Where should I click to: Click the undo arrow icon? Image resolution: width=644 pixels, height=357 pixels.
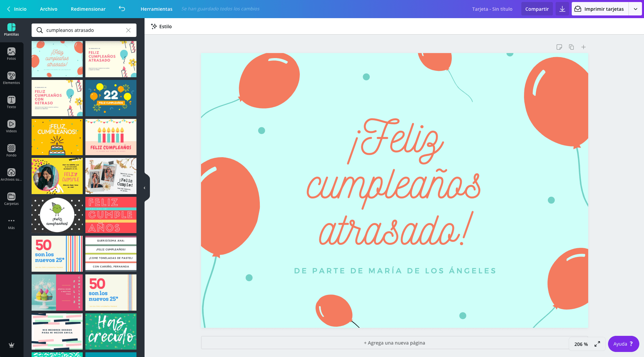coord(122,9)
